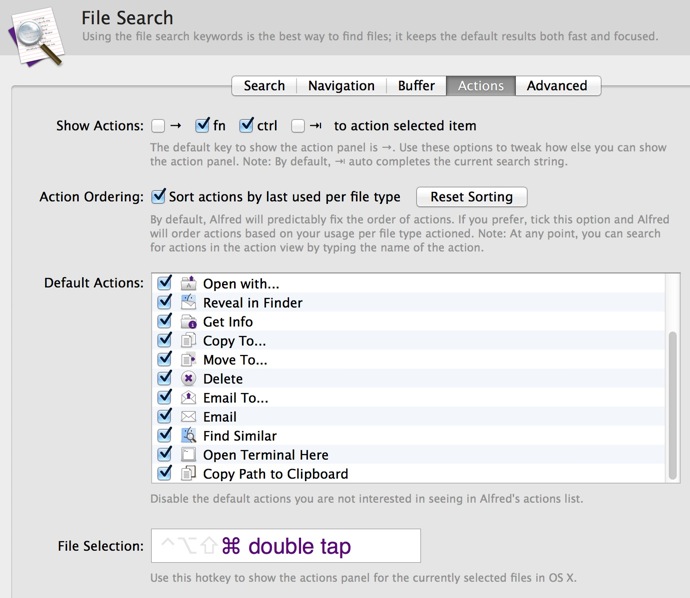Viewport: 690px width, 598px height.
Task: Click the File Search magnifier icon
Action: 37,38
